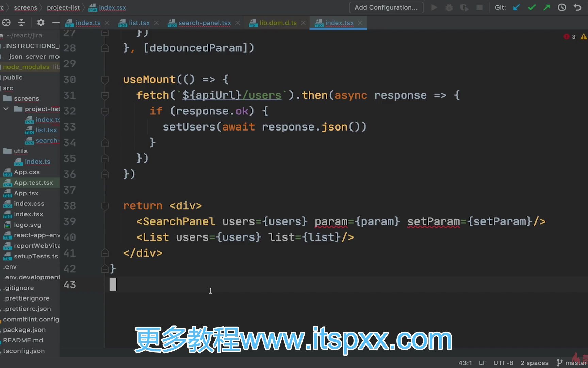The width and height of the screenshot is (588, 368).
Task: Click the Stop square icon
Action: point(479,7)
